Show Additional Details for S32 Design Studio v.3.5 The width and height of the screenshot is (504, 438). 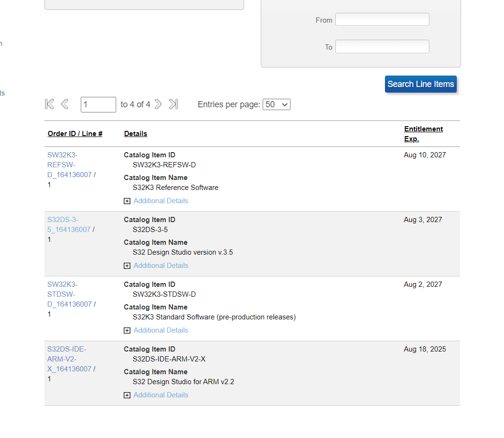[161, 266]
